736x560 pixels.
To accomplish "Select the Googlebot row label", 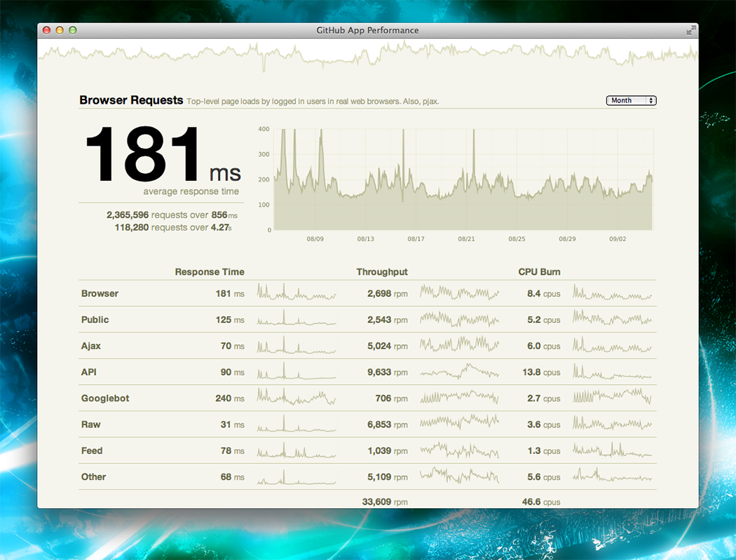I will [105, 398].
